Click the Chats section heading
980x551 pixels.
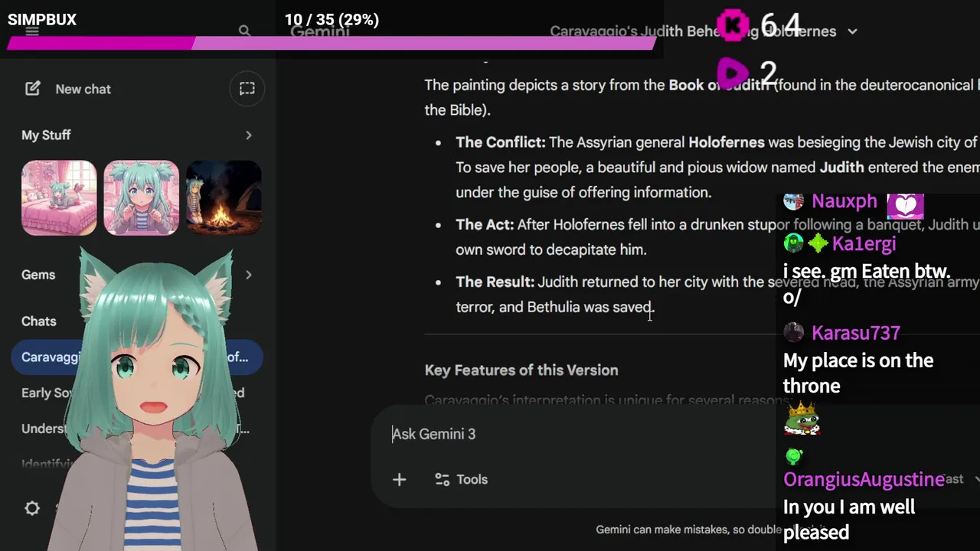(39, 321)
